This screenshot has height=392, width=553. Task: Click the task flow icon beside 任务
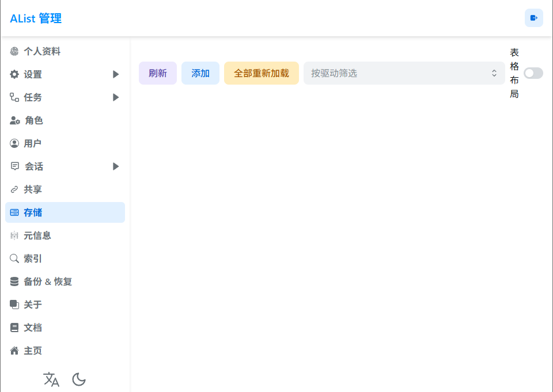(x=14, y=97)
